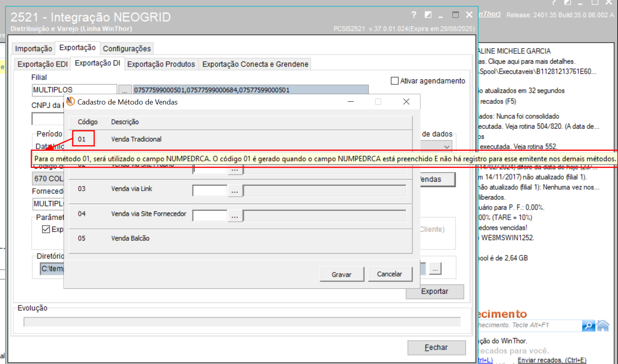Click the Release 2401.35 build text
This screenshot has height=364, width=618.
(x=560, y=15)
